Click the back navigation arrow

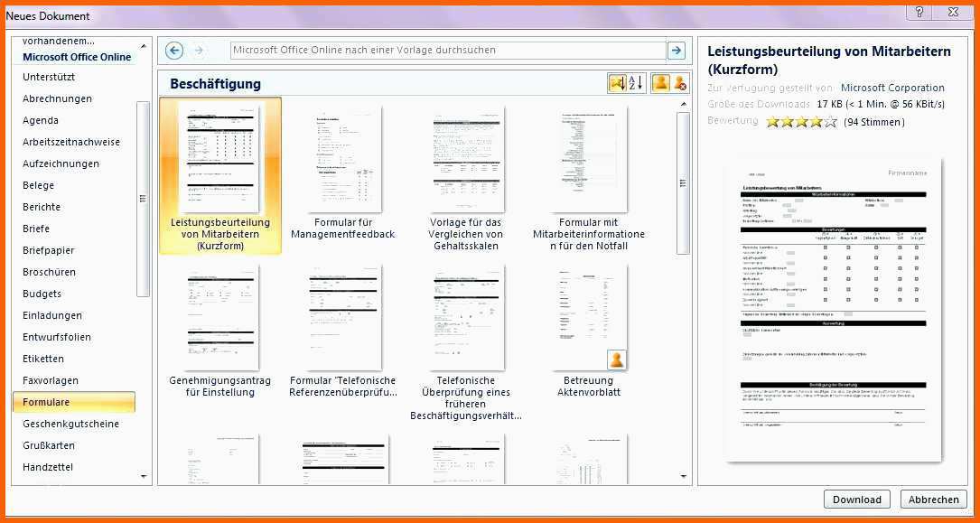coord(174,51)
